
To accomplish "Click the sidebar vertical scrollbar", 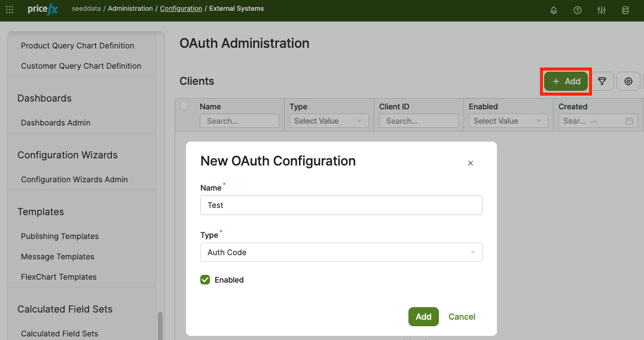I will [x=160, y=326].
